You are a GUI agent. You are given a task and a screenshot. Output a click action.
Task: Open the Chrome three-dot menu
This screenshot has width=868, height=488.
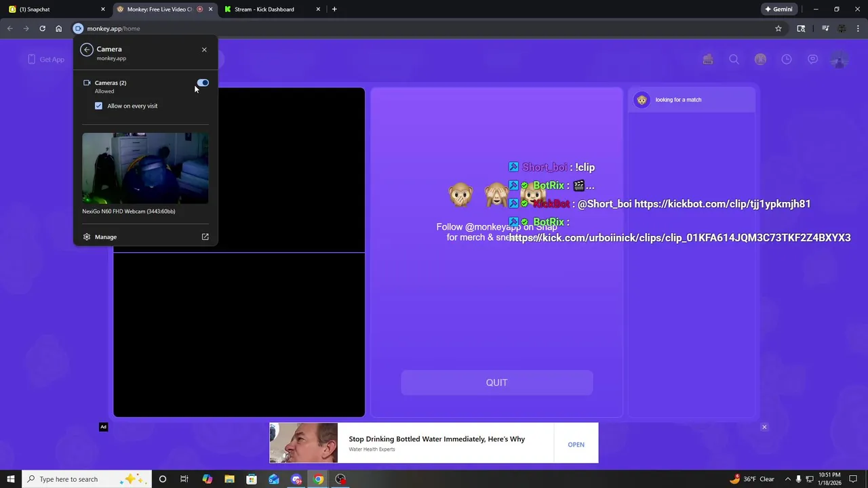[859, 28]
